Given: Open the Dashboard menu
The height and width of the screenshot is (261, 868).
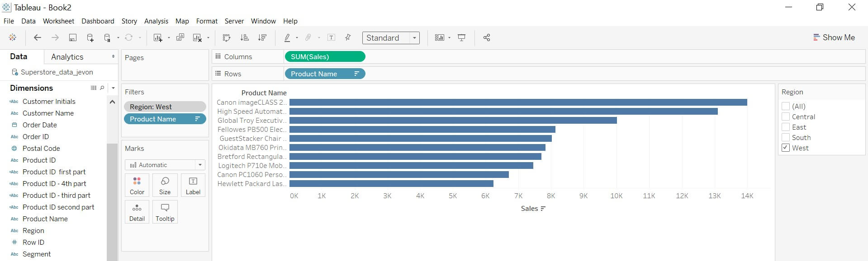Looking at the screenshot, I should 98,21.
